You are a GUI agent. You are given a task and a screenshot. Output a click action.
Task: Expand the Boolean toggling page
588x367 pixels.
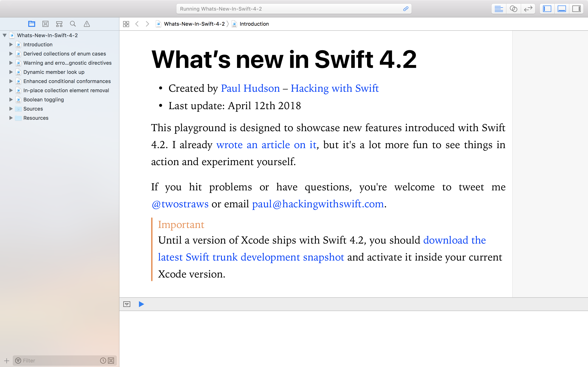tap(11, 100)
